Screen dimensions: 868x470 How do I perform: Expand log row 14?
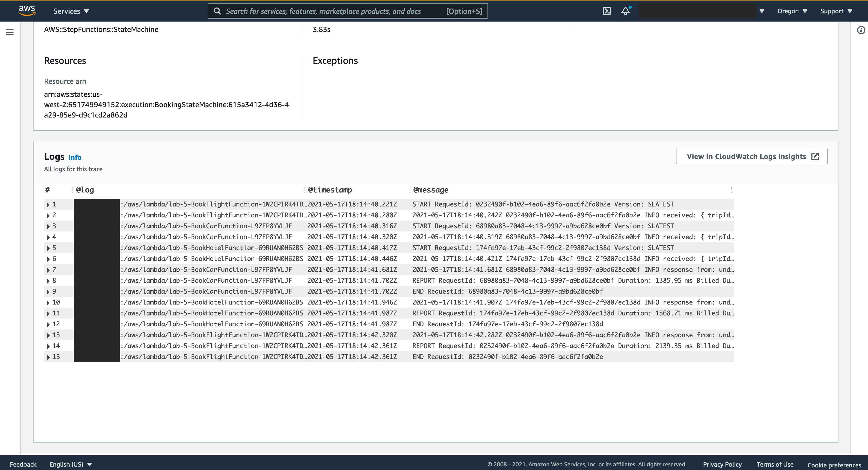click(x=48, y=346)
